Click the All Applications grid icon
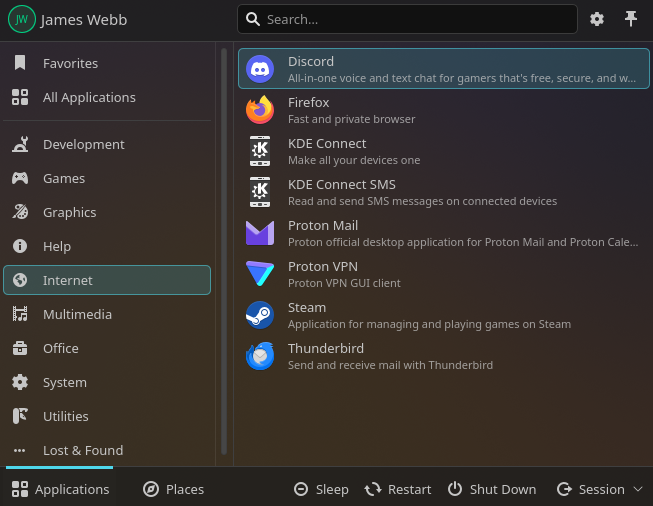The image size is (653, 506). pyautogui.click(x=20, y=97)
